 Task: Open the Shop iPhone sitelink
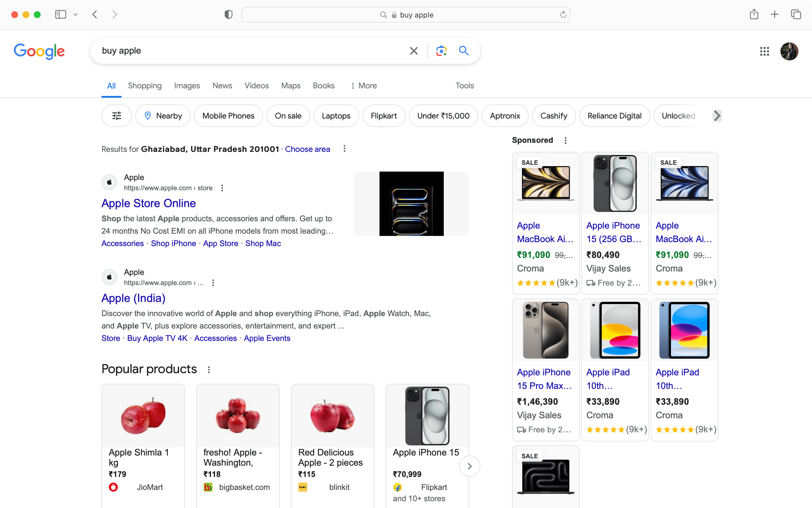click(x=173, y=243)
